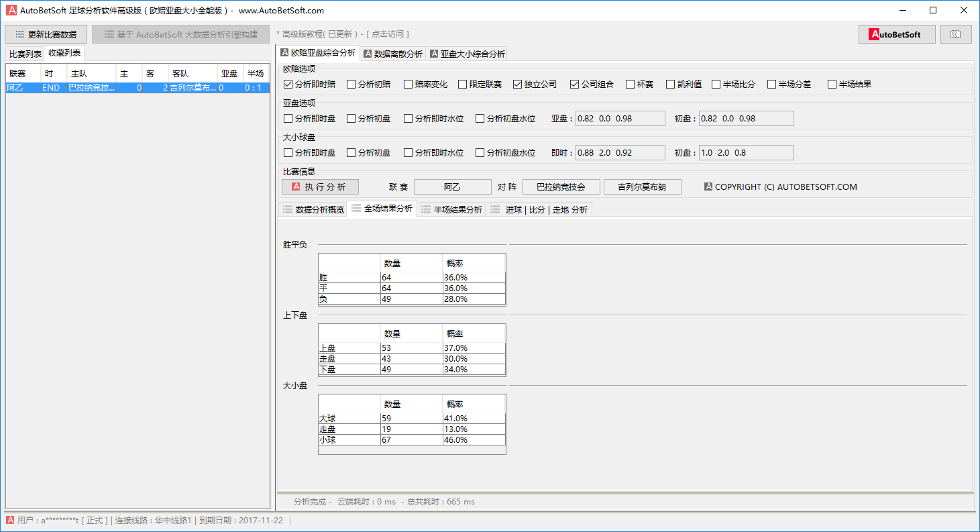Click 初盘 field showing 1.0 2.0 0.8
This screenshot has width=980, height=532.
coord(747,153)
